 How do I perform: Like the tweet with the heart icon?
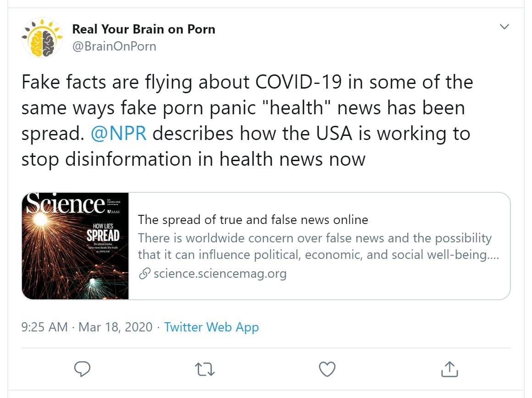click(327, 369)
